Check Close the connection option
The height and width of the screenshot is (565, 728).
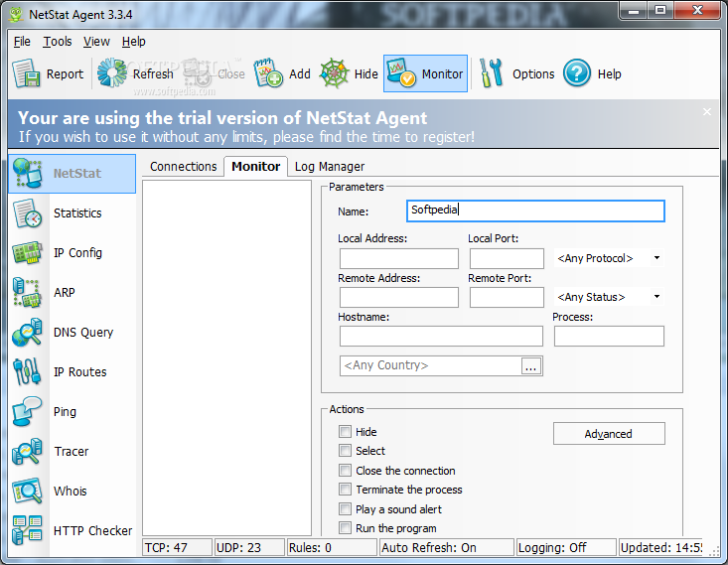coord(345,471)
